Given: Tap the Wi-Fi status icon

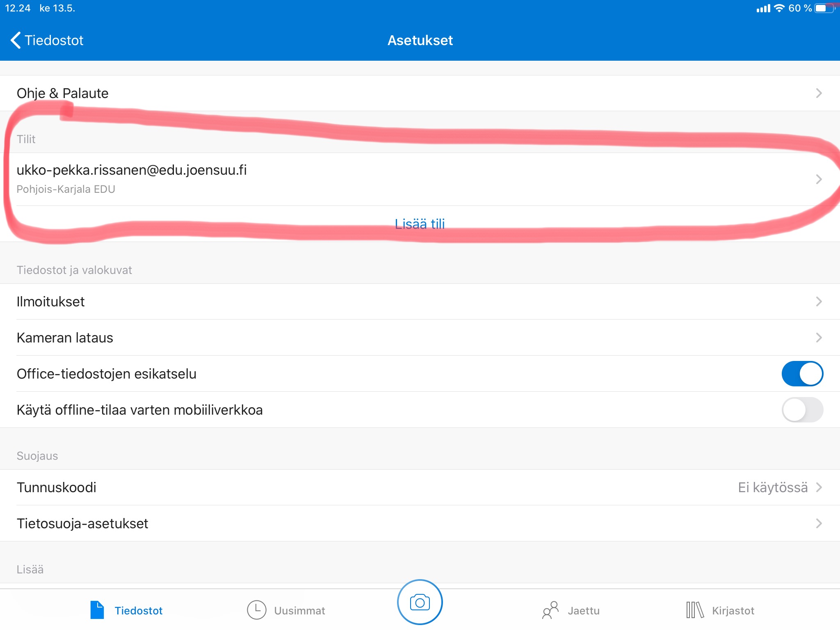Looking at the screenshot, I should click(779, 8).
